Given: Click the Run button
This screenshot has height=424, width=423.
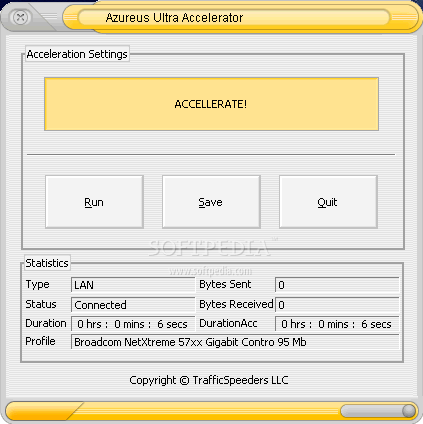Looking at the screenshot, I should pos(94,202).
